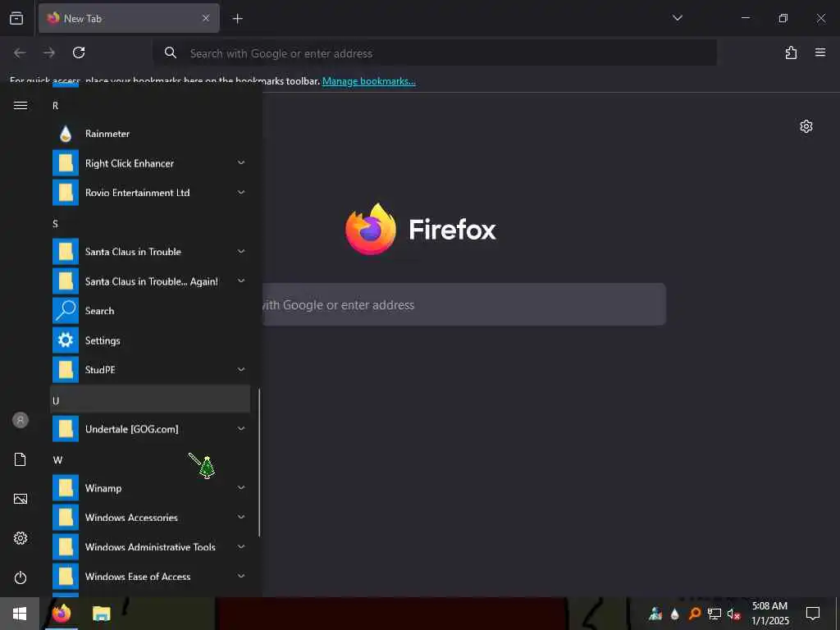Open the user account icon in Start
The image size is (840, 630).
[21, 420]
